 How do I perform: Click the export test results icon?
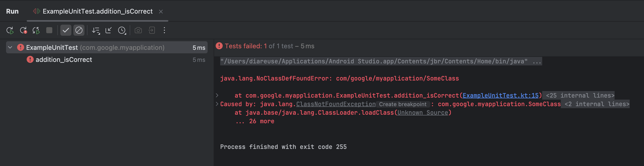[152, 30]
